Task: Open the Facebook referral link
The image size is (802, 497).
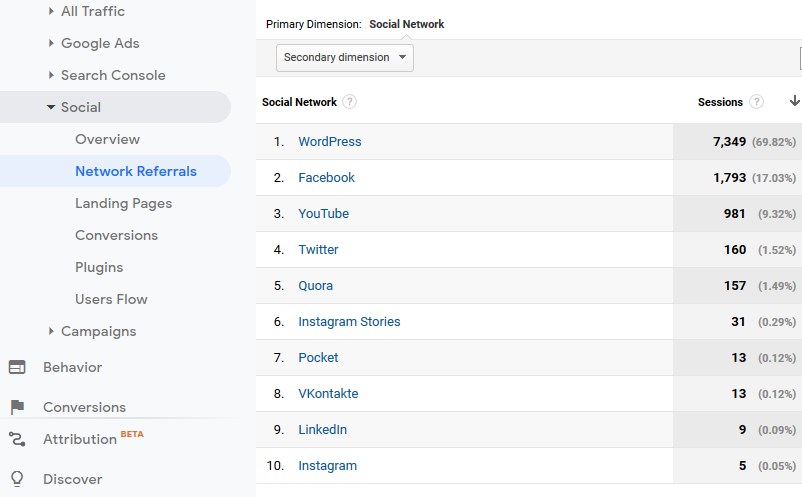Action: click(x=326, y=177)
